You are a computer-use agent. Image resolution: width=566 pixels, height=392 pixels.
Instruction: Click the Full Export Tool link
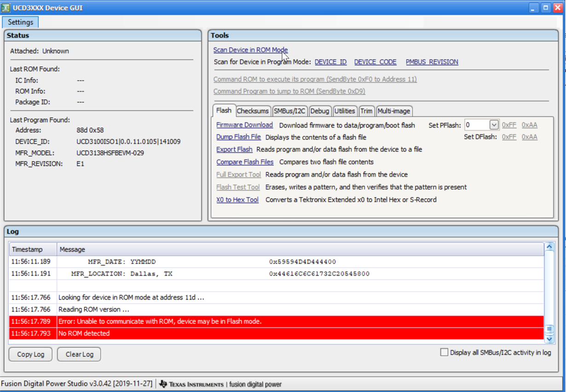(x=238, y=174)
